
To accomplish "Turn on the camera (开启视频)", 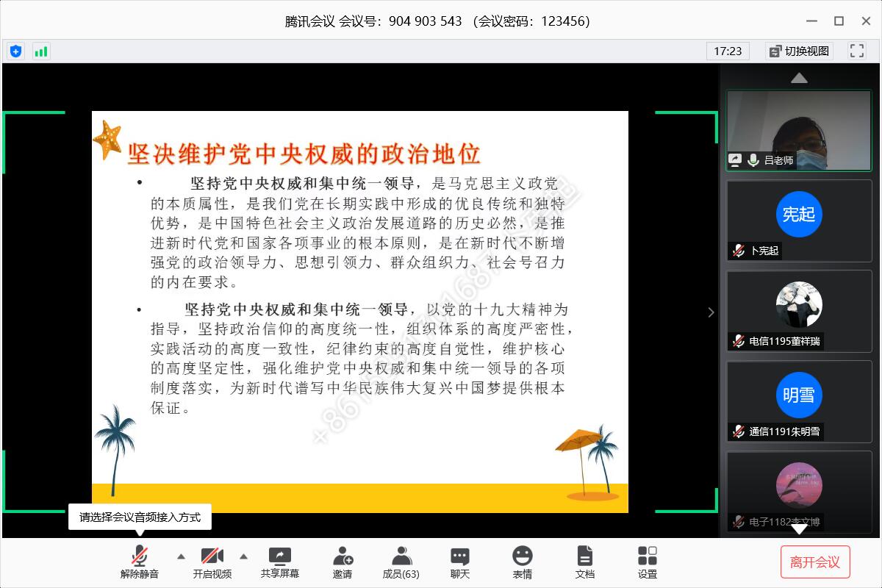I will pyautogui.click(x=212, y=562).
